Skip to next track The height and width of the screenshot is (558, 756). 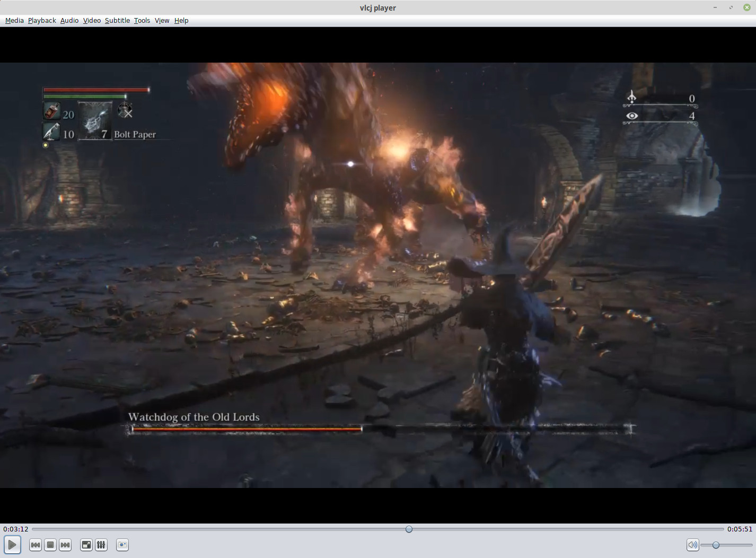[65, 545]
